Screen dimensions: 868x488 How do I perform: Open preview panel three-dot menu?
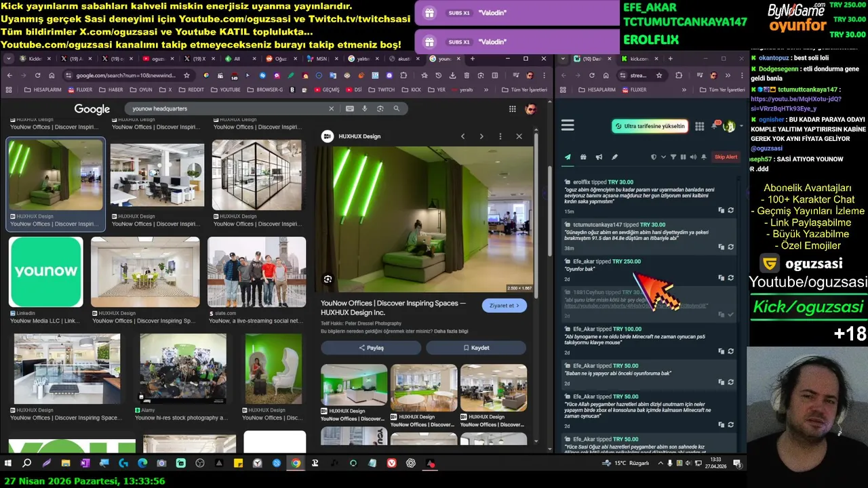500,136
